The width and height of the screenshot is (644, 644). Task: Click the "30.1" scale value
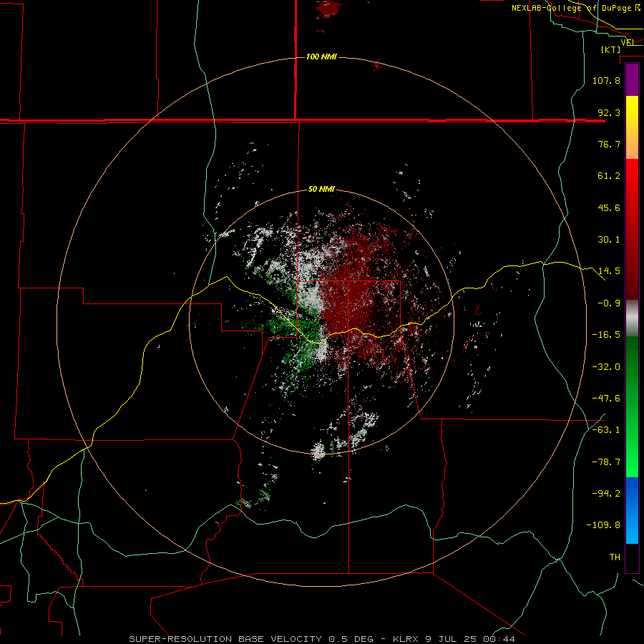click(609, 240)
